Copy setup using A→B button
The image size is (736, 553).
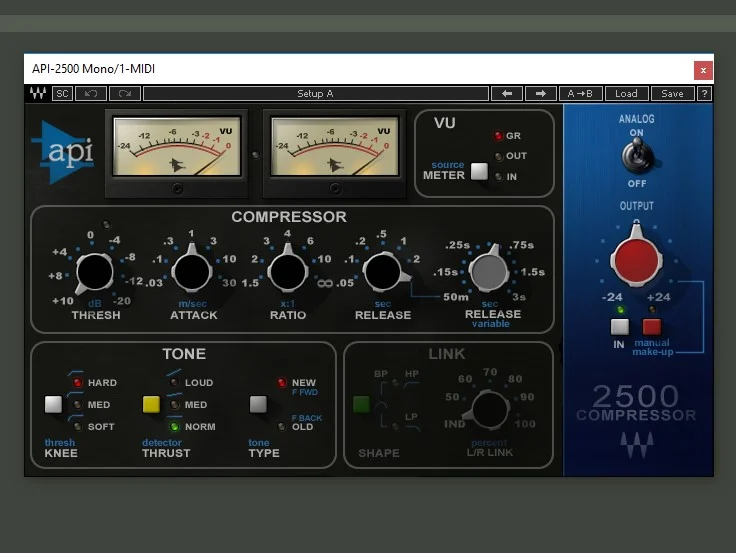tap(580, 93)
